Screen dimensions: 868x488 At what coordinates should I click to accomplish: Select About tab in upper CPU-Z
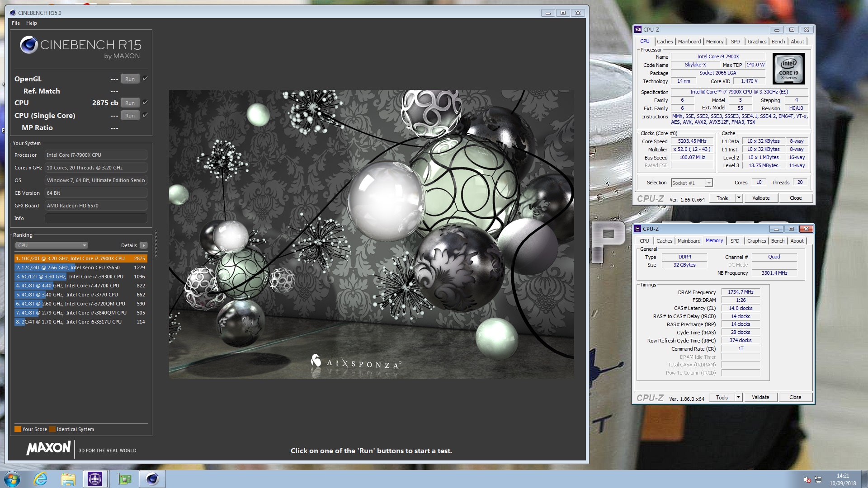click(797, 42)
